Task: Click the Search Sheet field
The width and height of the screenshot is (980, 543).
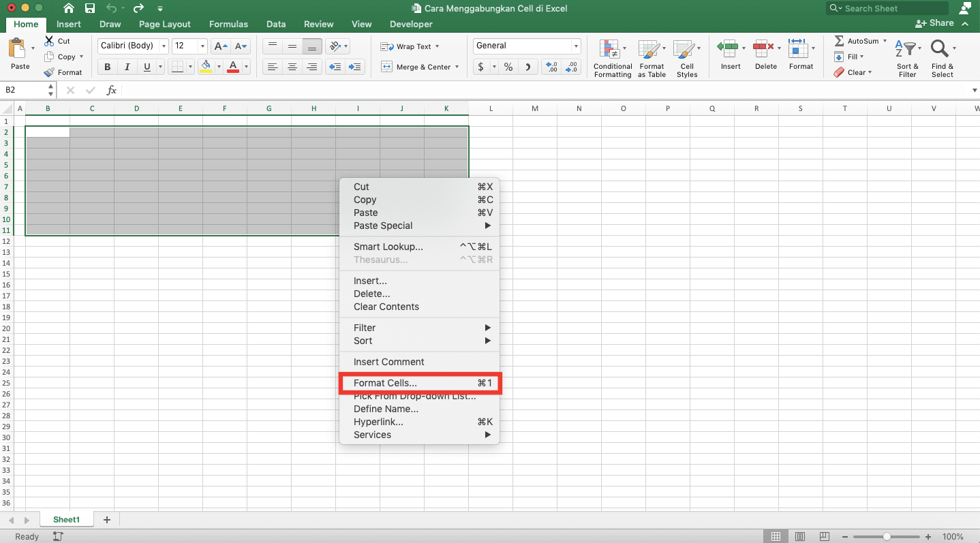Action: click(887, 8)
